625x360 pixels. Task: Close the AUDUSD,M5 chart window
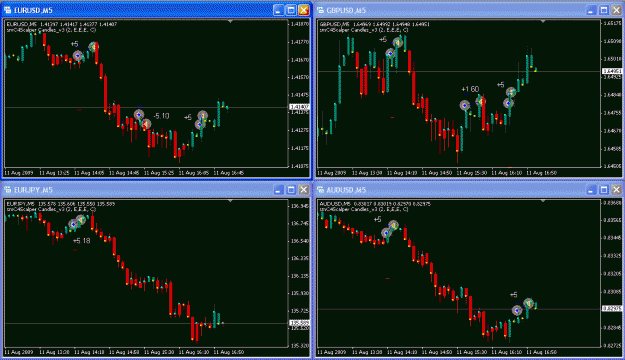[616, 190]
